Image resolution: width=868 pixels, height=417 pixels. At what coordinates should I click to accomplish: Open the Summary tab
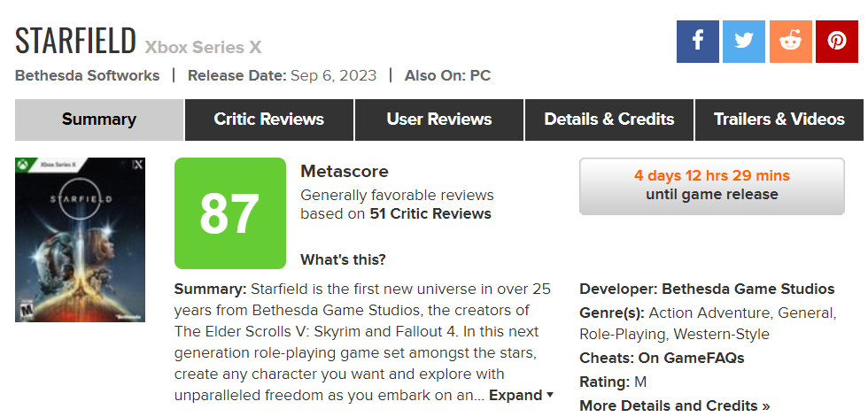point(99,120)
